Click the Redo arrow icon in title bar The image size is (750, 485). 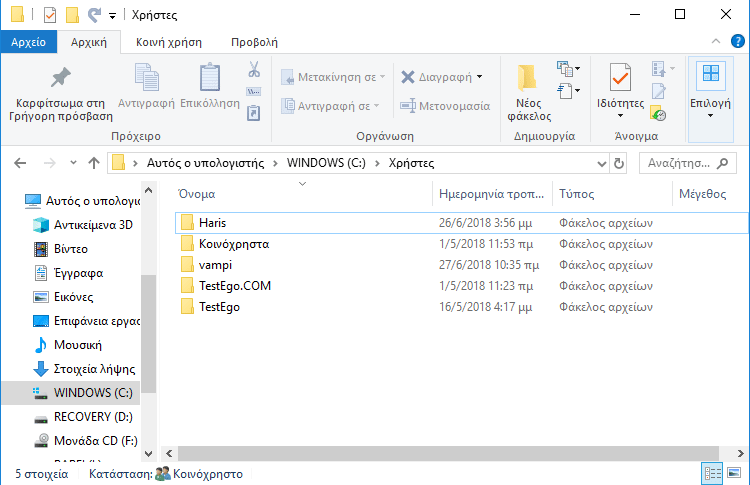pos(94,15)
